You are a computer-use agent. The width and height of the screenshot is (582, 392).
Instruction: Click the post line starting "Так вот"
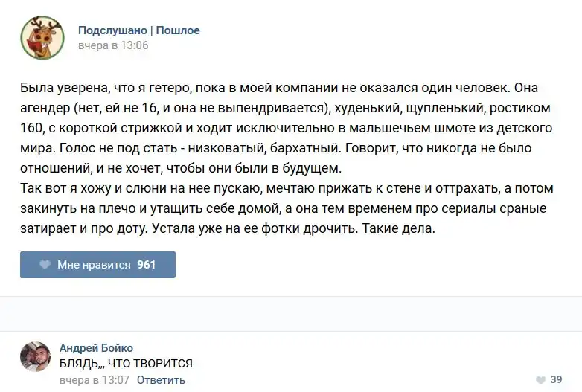(284, 188)
